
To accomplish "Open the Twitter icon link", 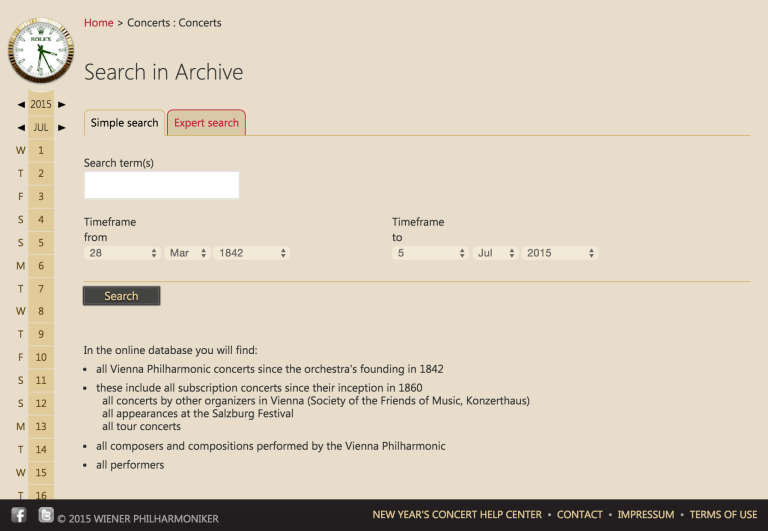I will pos(45,515).
